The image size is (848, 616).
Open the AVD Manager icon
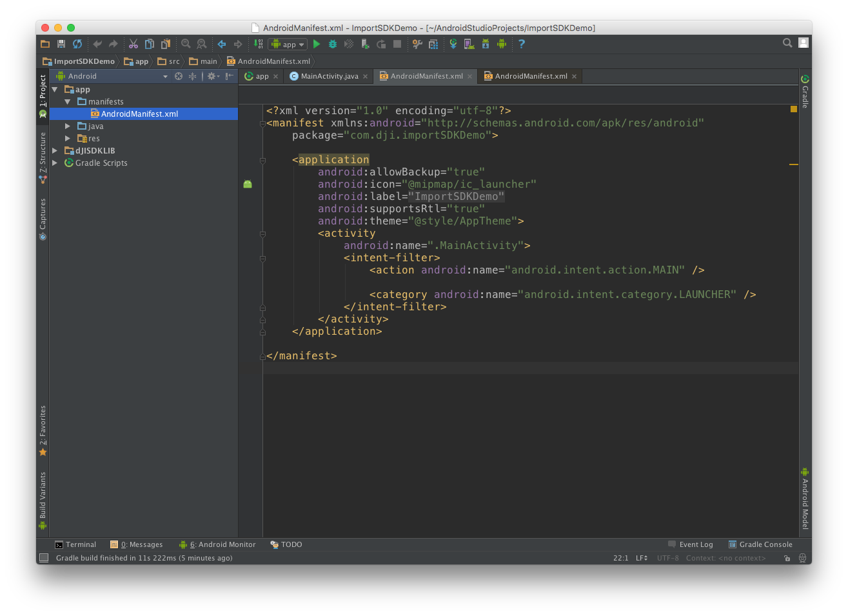coord(468,44)
